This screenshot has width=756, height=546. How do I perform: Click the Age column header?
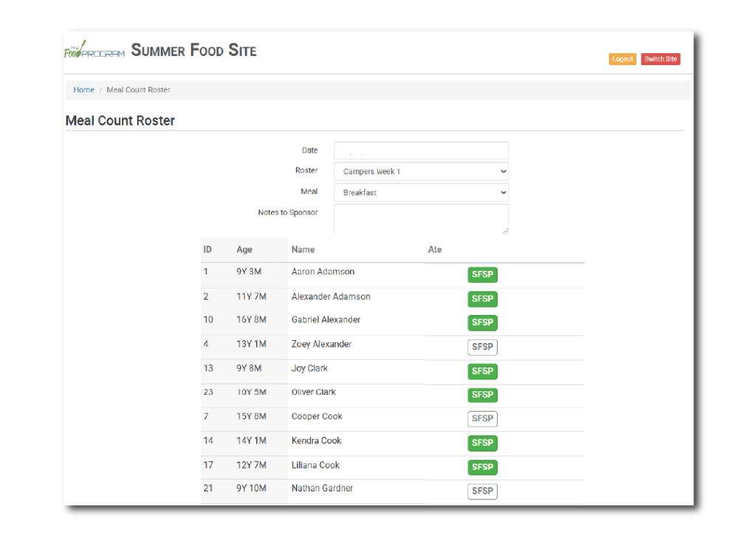[x=244, y=249]
